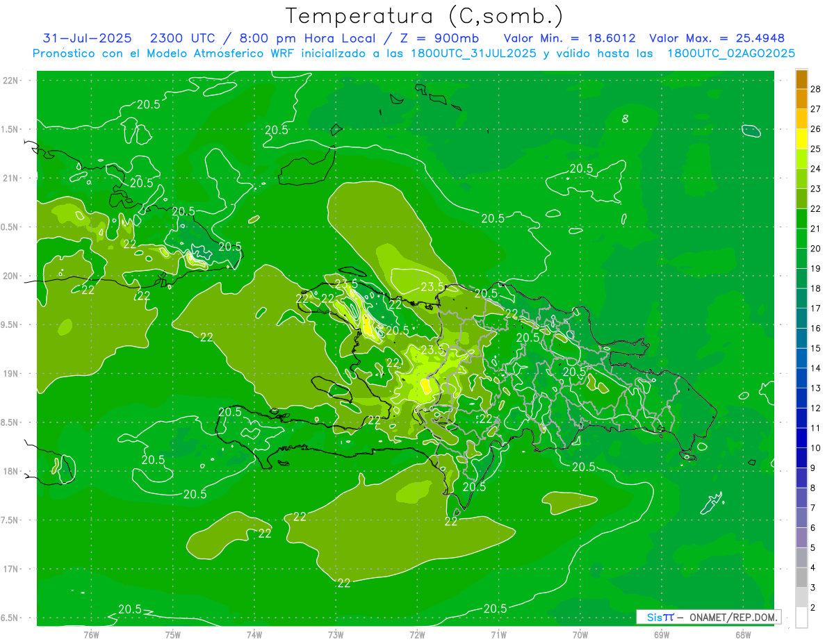Viewport: 834px width, 644px height.
Task: Select the teal swatch between 16 and 17
Action: click(x=802, y=318)
